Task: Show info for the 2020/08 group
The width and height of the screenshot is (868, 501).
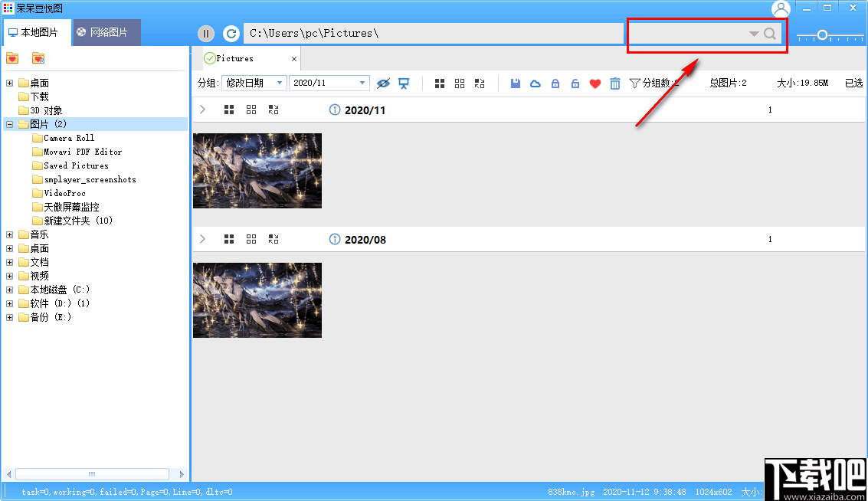Action: (334, 239)
